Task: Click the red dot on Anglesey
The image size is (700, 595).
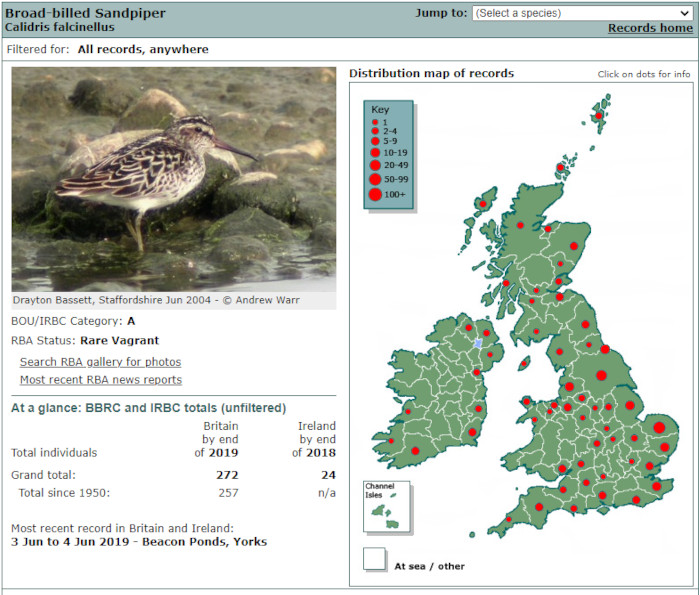Action: [x=527, y=402]
